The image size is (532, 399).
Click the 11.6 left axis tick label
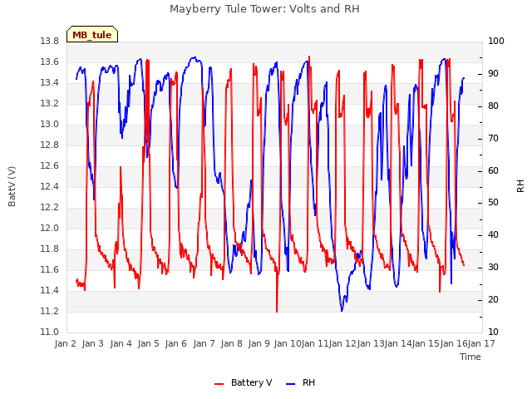point(50,269)
